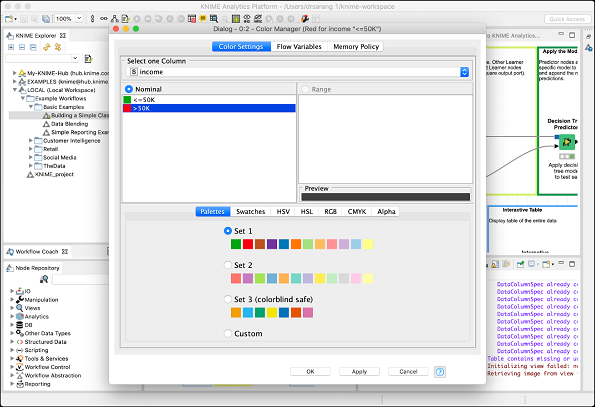Expand all in KNIME Explorer
Viewport: 595px width, 407px height.
[11, 47]
